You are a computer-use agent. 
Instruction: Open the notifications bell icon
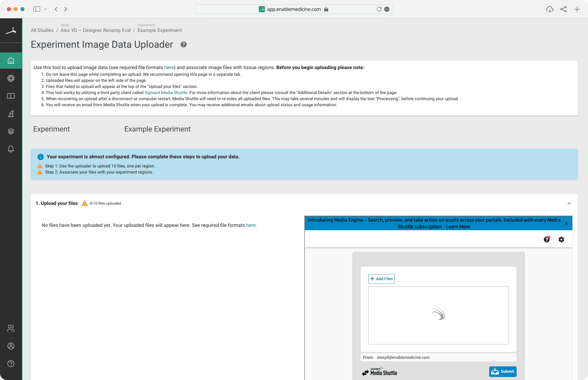tap(11, 149)
